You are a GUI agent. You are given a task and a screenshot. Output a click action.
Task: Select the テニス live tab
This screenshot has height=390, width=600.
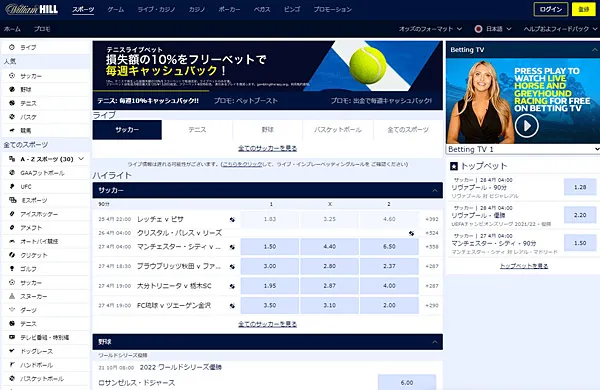(x=197, y=130)
